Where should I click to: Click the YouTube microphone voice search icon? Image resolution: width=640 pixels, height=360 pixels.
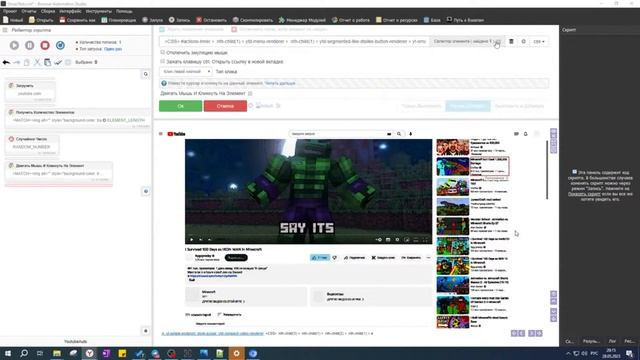pos(411,134)
